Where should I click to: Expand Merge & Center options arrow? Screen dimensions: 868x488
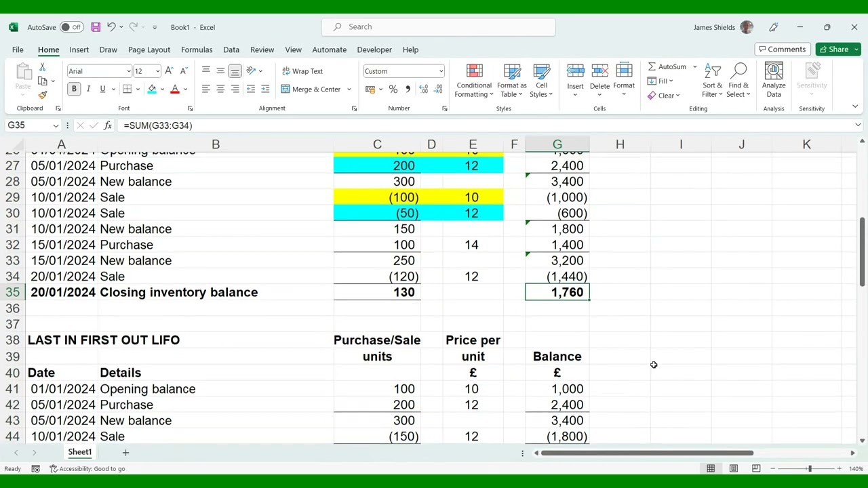(349, 89)
